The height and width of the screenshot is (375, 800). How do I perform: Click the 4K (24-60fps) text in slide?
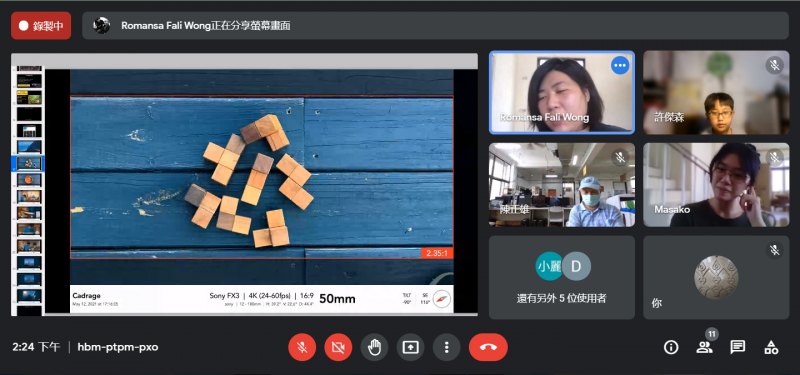pos(269,295)
